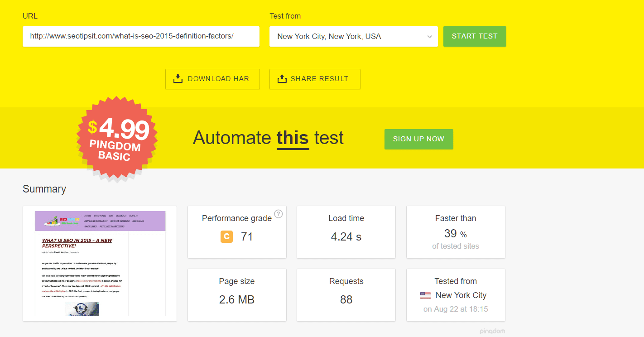644x337 pixels.
Task: Click the tested webpage preview thumbnail
Action: pyautogui.click(x=100, y=263)
